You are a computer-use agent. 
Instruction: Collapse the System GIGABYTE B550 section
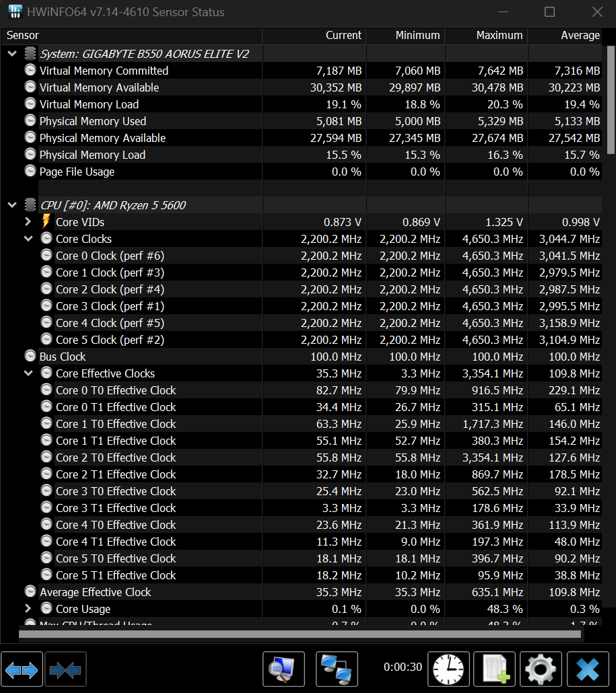pyautogui.click(x=12, y=53)
